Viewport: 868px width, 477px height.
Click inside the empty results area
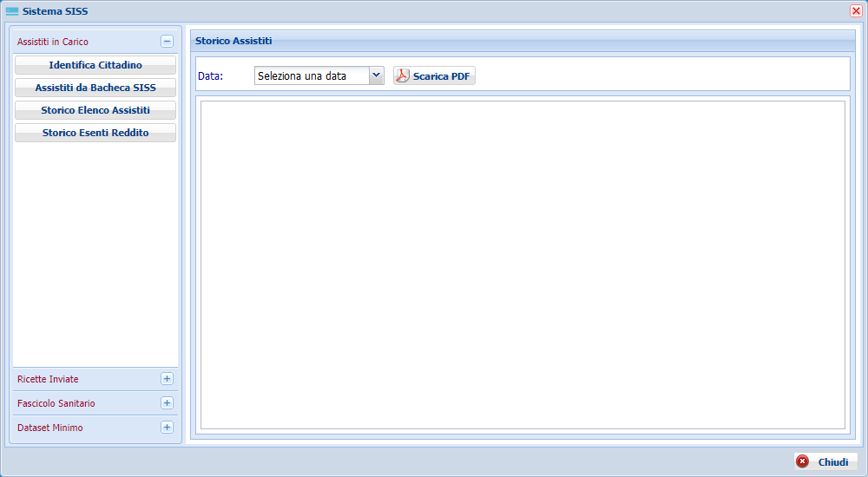tap(523, 265)
